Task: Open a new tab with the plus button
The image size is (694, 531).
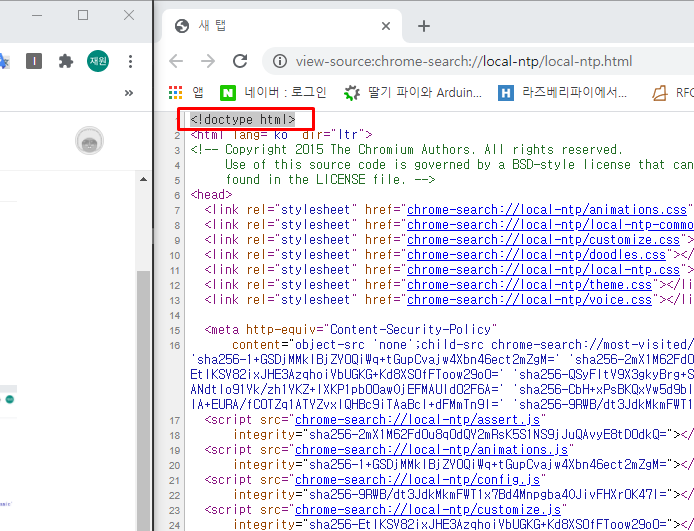Action: (x=424, y=26)
